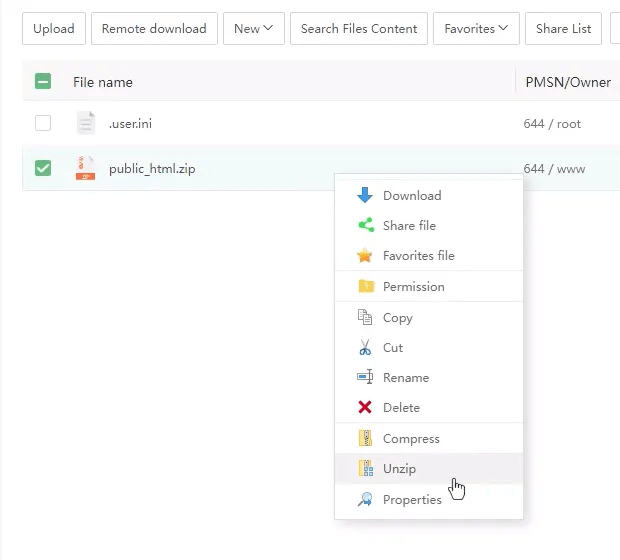
Task: Click the Copy documents icon
Action: (365, 317)
